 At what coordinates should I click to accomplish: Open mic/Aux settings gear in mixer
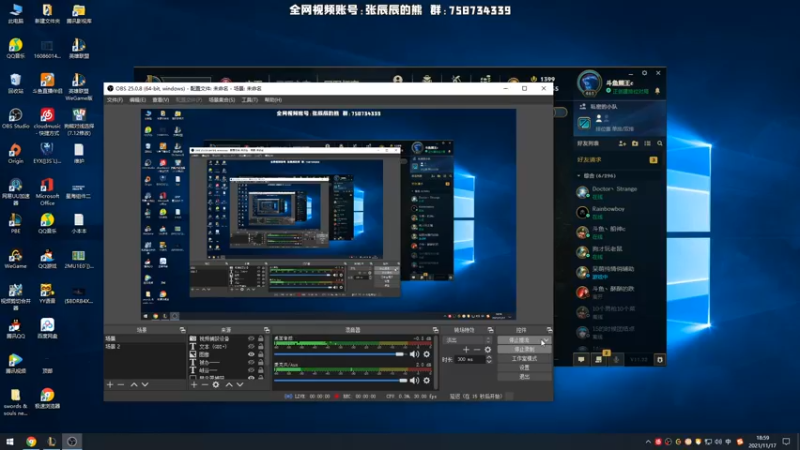(427, 380)
